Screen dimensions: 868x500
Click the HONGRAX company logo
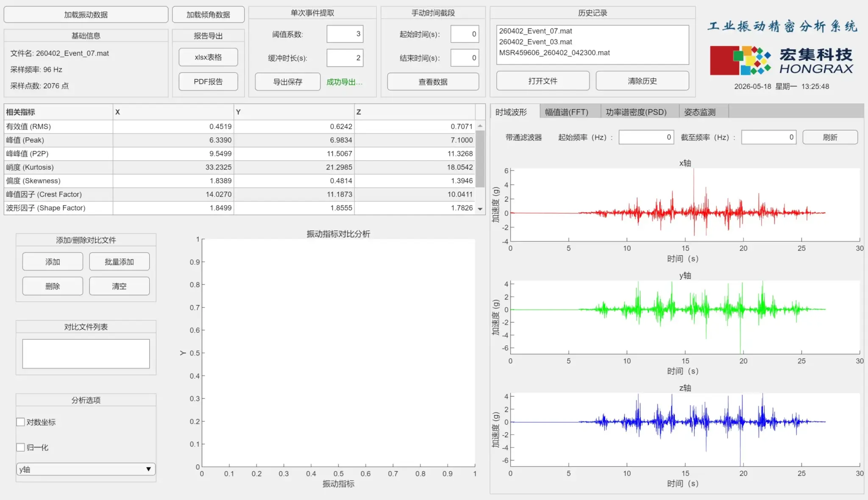point(782,61)
